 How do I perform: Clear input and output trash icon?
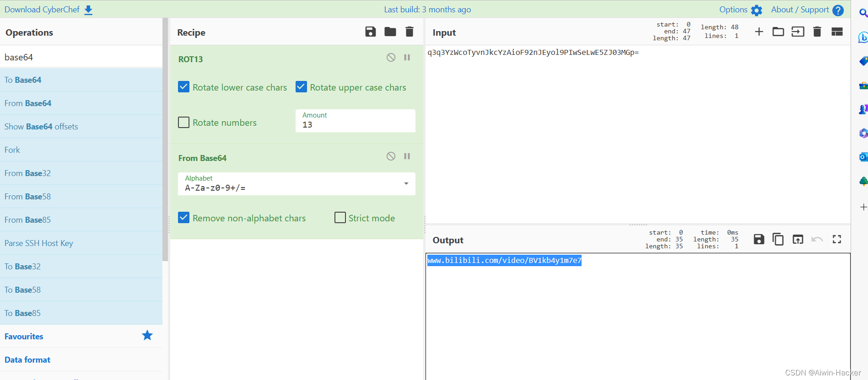point(817,32)
